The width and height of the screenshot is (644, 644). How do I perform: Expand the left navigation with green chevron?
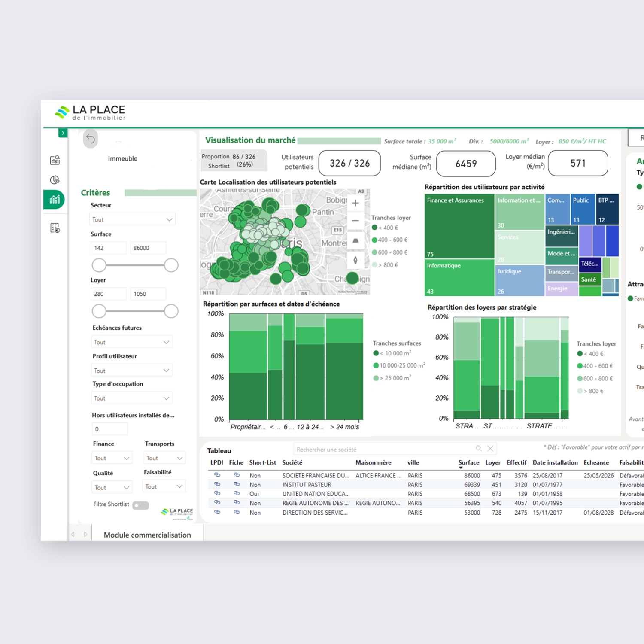pyautogui.click(x=63, y=133)
